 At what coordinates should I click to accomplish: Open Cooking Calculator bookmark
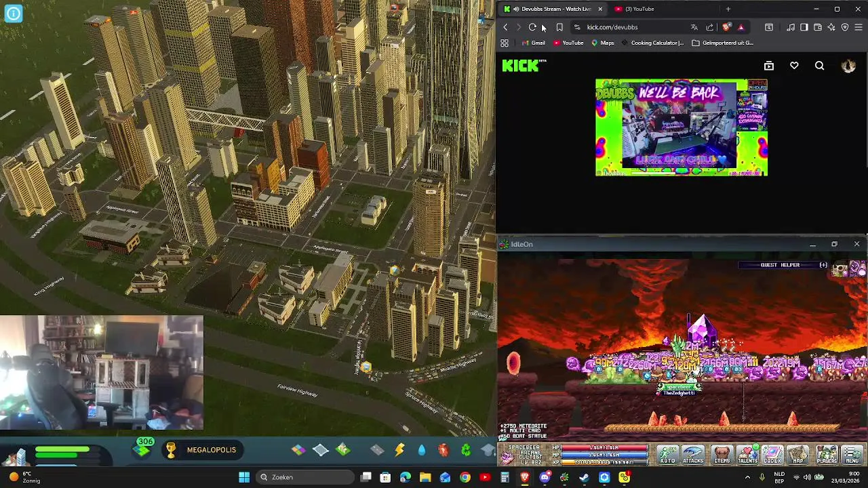tap(652, 43)
